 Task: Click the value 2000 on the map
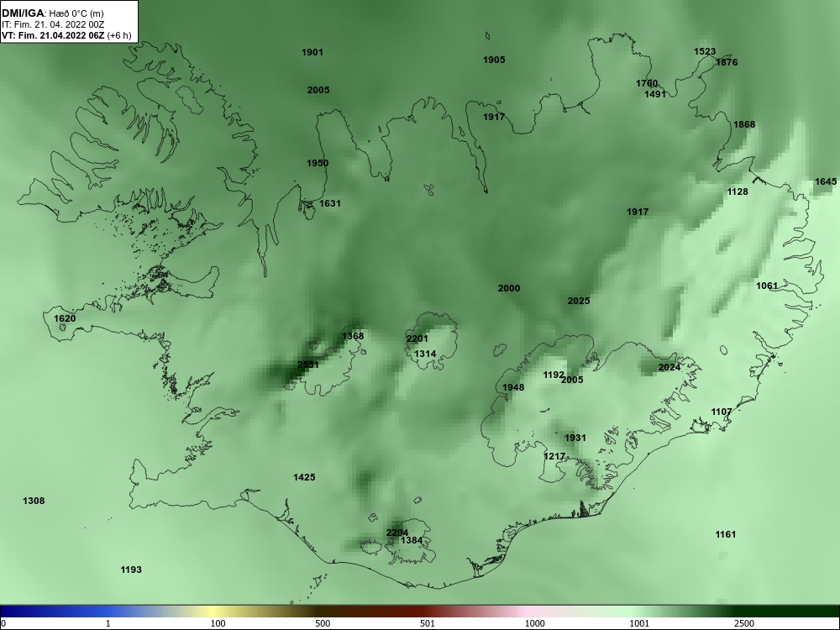coord(509,288)
